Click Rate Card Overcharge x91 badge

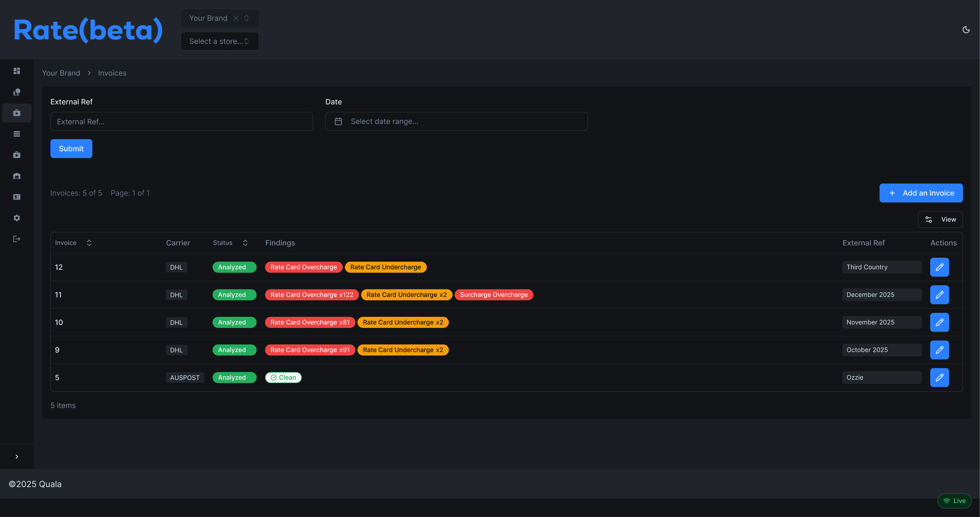tap(310, 350)
